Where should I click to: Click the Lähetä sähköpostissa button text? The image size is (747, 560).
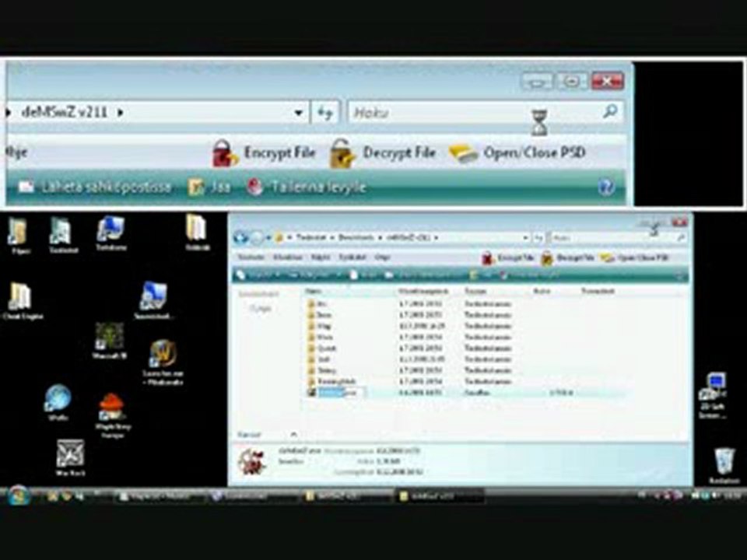tap(106, 187)
